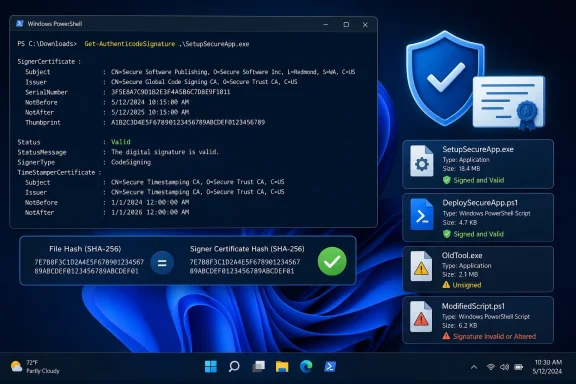Image resolution: width=576 pixels, height=384 pixels.
Task: Click the equals sign between the hashes
Action: pos(162,263)
